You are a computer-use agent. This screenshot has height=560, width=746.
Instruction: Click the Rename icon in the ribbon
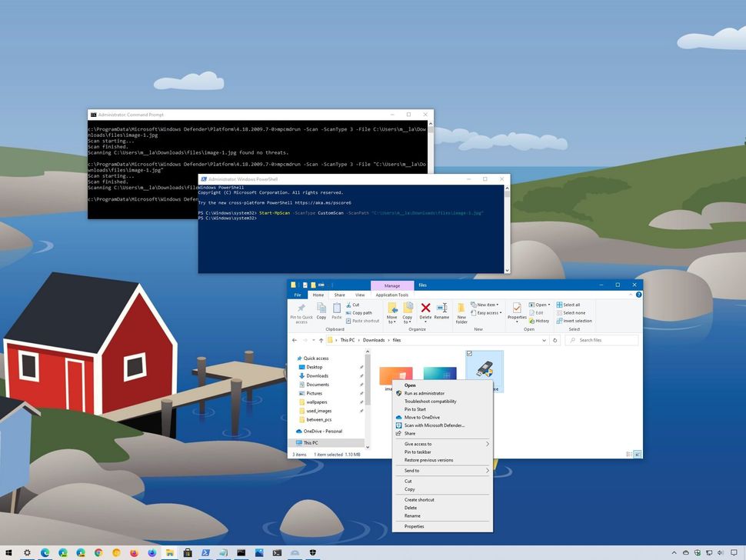pos(441,310)
